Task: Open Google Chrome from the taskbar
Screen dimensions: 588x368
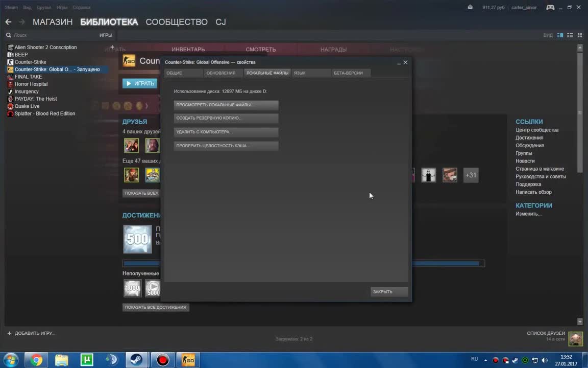Action: 36,360
